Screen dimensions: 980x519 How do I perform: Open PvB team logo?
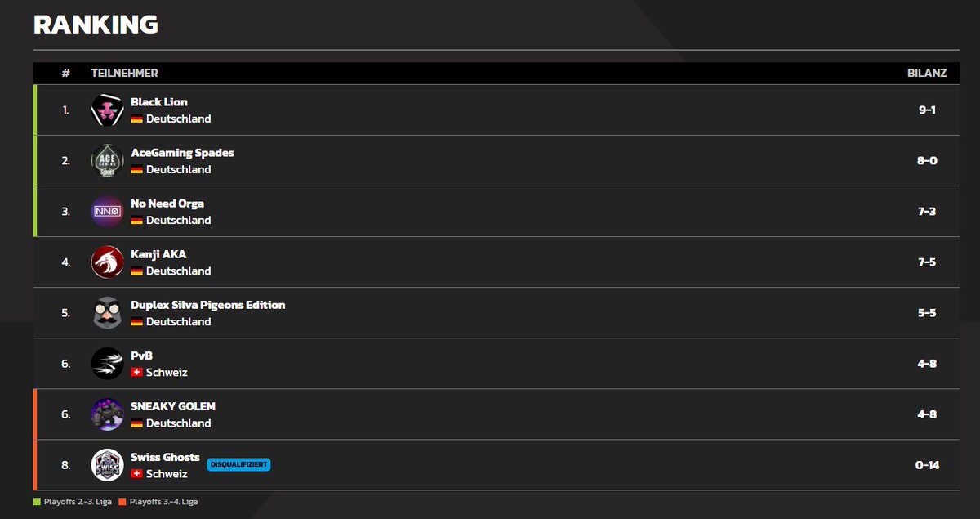click(x=107, y=364)
